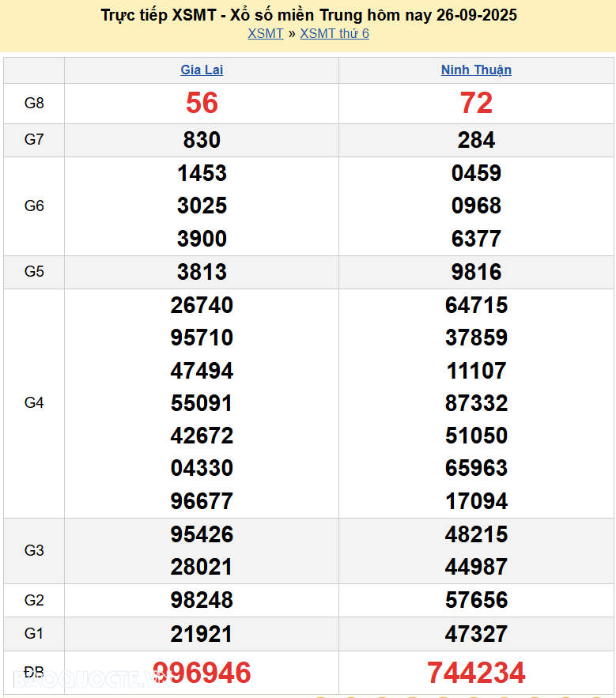Select the G5 number 3813
Viewport: 616px width, 698px height.
point(202,272)
